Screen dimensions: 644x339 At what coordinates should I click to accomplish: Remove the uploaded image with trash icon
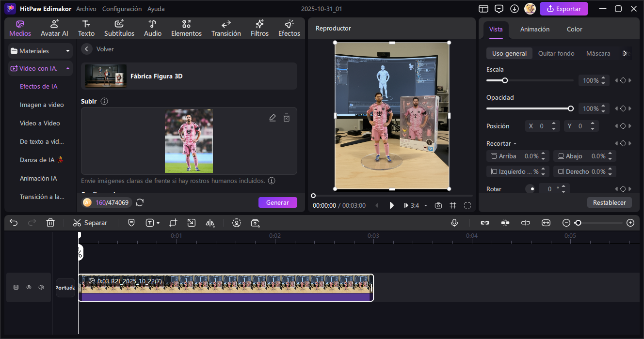coord(287,118)
